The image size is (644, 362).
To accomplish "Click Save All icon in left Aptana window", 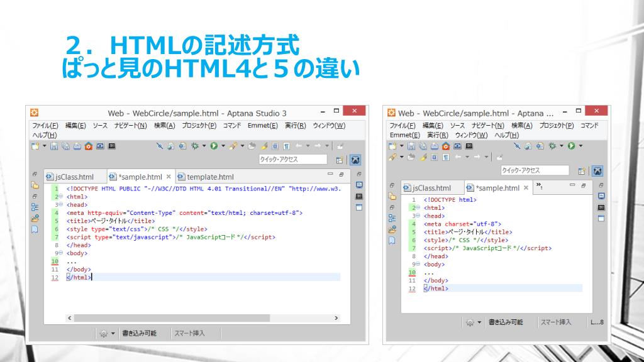I will (65, 146).
